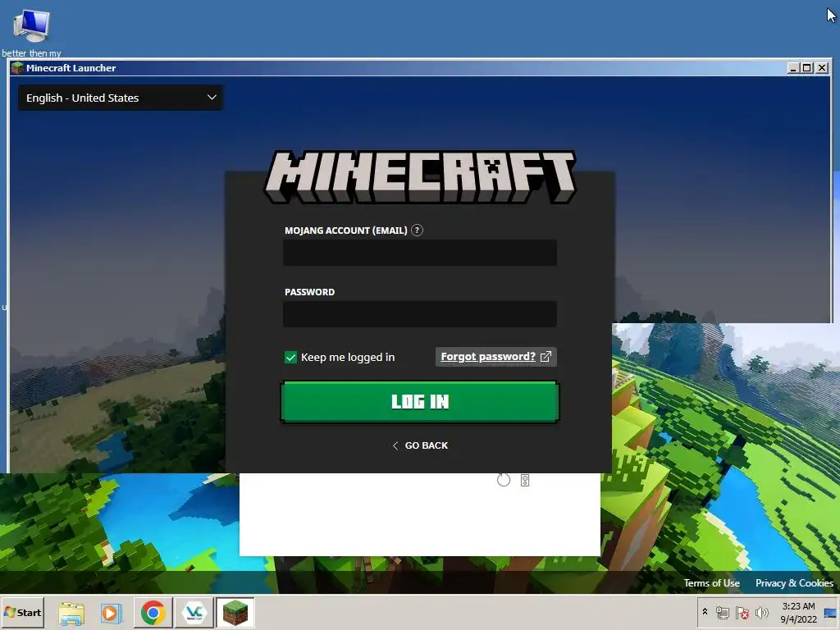Open Google Chrome from the taskbar
Image resolution: width=840 pixels, height=630 pixels.
click(153, 613)
